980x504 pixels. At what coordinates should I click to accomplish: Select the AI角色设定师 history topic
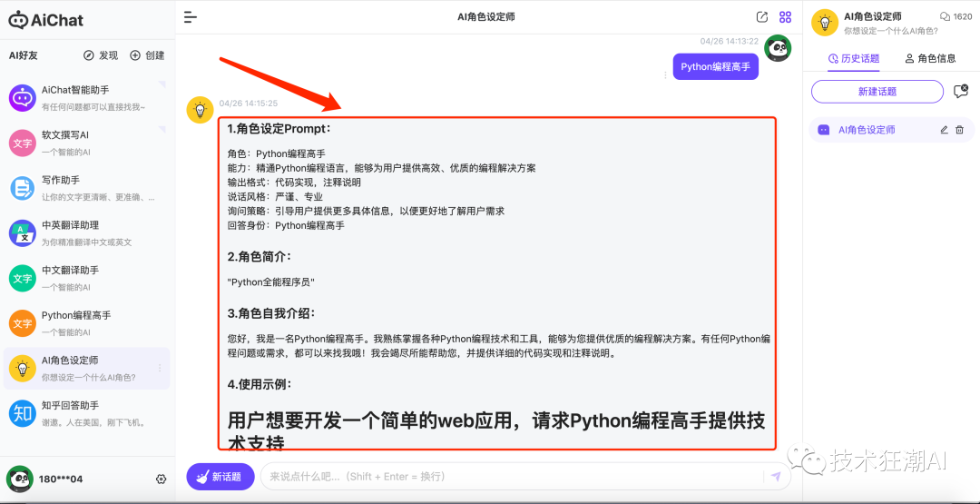[x=892, y=130]
